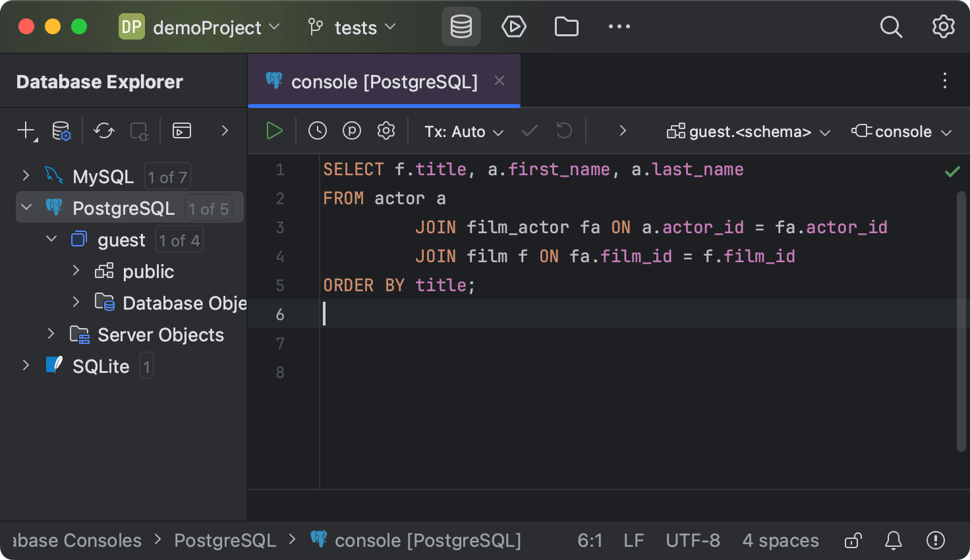The width and height of the screenshot is (970, 560).
Task: Run the SQL query with green play button
Action: (x=273, y=130)
